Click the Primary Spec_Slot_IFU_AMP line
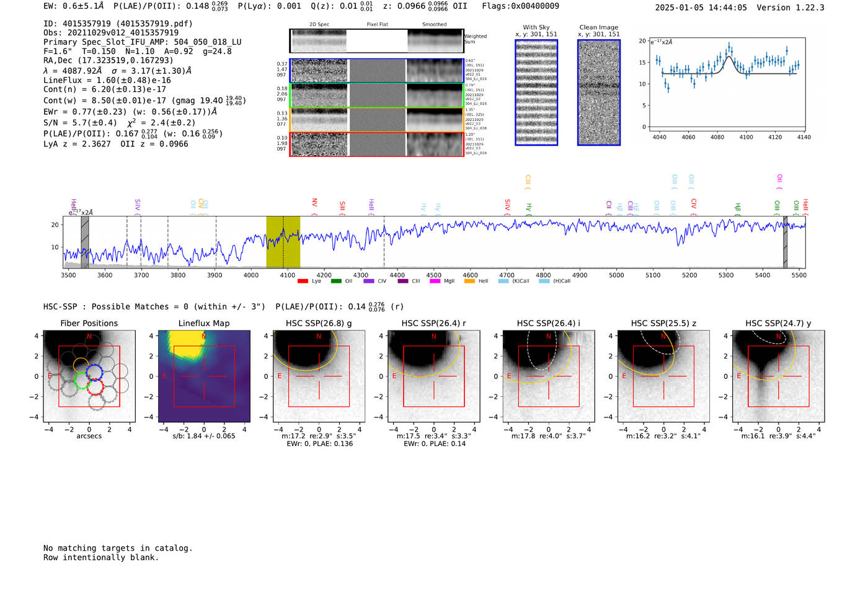The image size is (868, 591). coord(143,42)
